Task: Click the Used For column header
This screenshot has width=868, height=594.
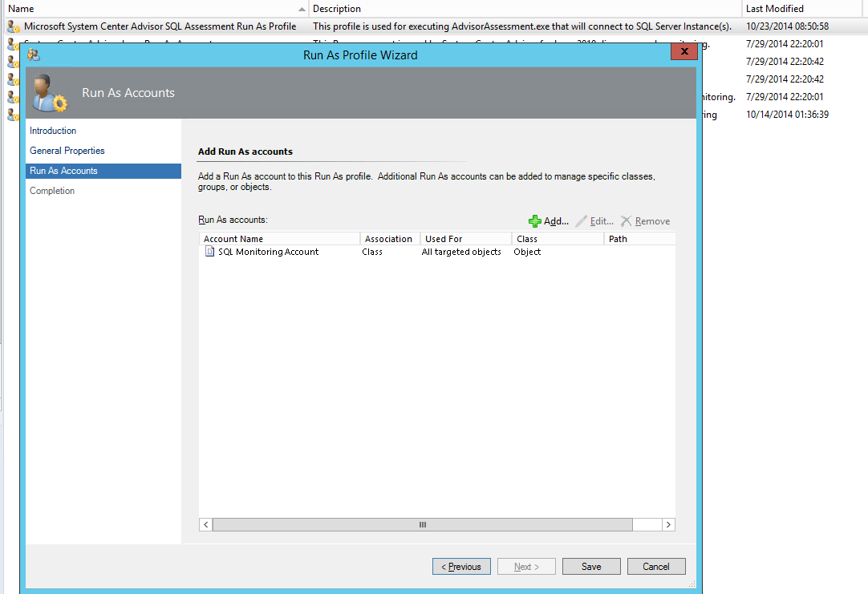Action: (444, 238)
